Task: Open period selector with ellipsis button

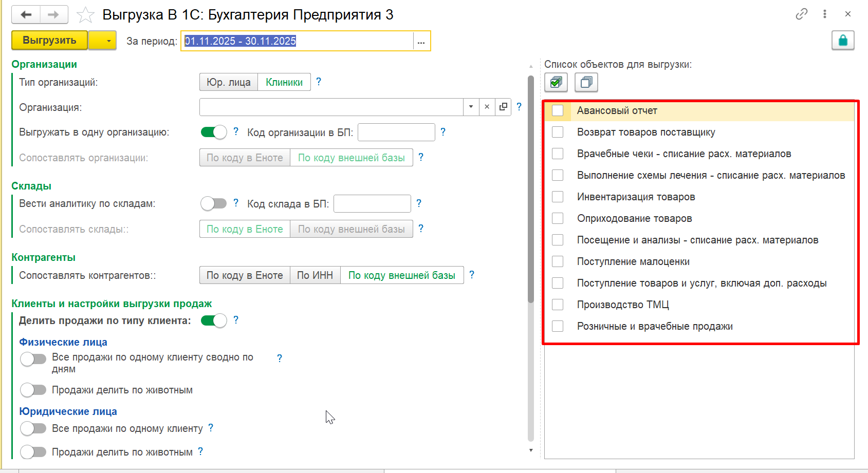Action: [x=421, y=41]
